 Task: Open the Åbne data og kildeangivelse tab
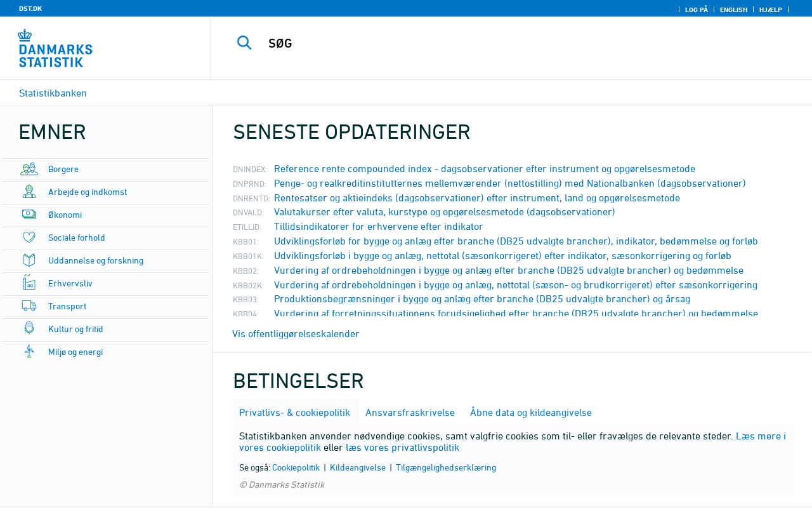530,413
